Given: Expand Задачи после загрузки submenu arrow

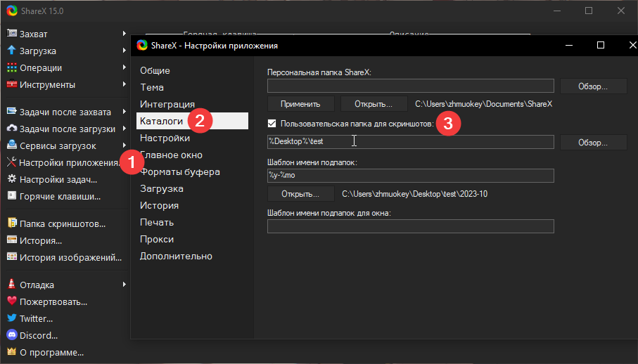Looking at the screenshot, I should coord(124,129).
